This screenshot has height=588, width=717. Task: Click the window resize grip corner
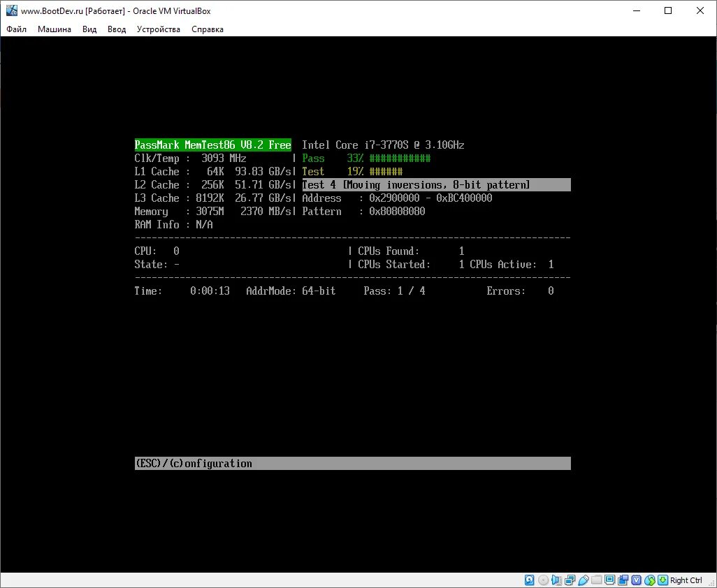[x=712, y=583]
